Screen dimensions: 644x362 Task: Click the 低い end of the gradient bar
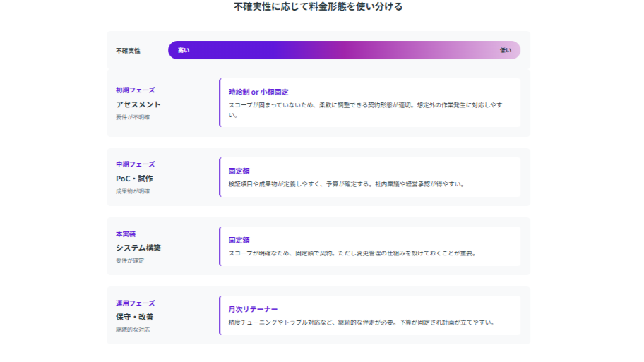(505, 50)
